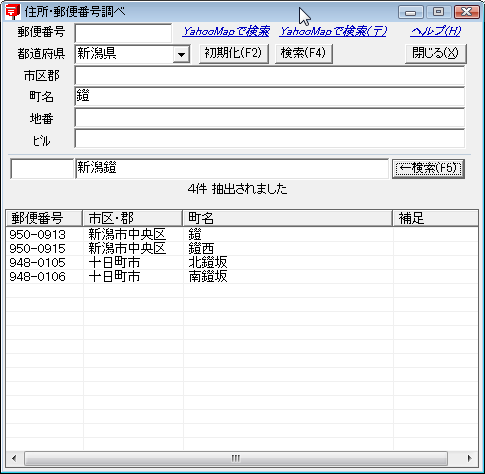This screenshot has width=485, height=474.
Task: Select the 948-0106 南鎧坂 row
Action: [x=242, y=277]
